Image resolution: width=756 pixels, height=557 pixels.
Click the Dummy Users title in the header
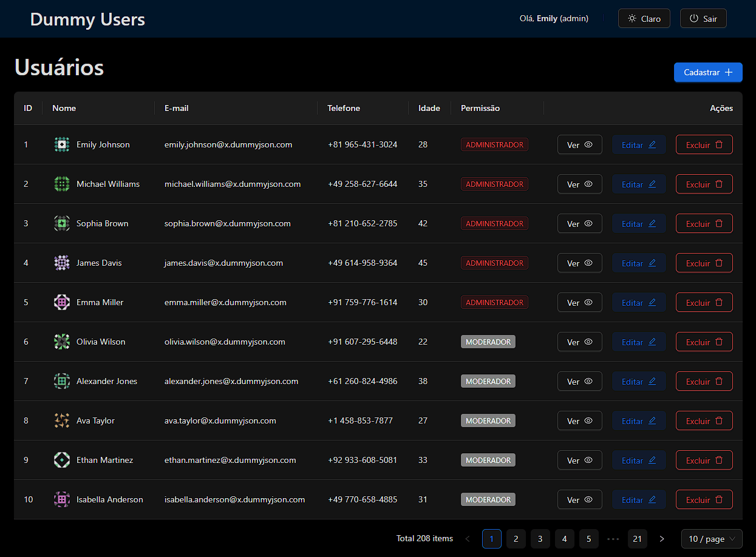coord(87,19)
